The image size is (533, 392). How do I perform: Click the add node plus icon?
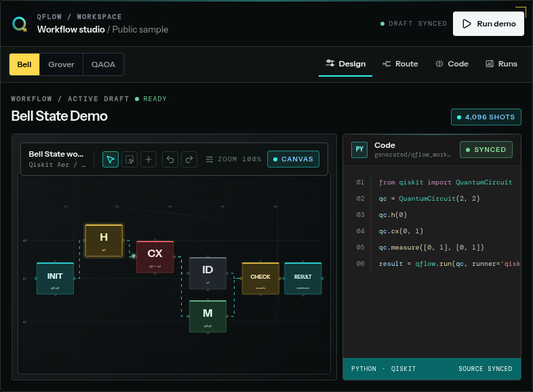tap(149, 159)
